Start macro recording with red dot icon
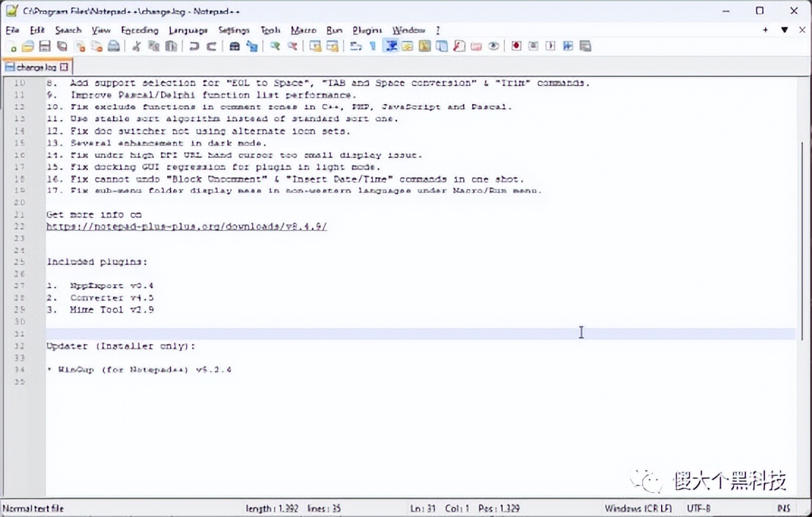This screenshot has height=517, width=812. coord(517,47)
